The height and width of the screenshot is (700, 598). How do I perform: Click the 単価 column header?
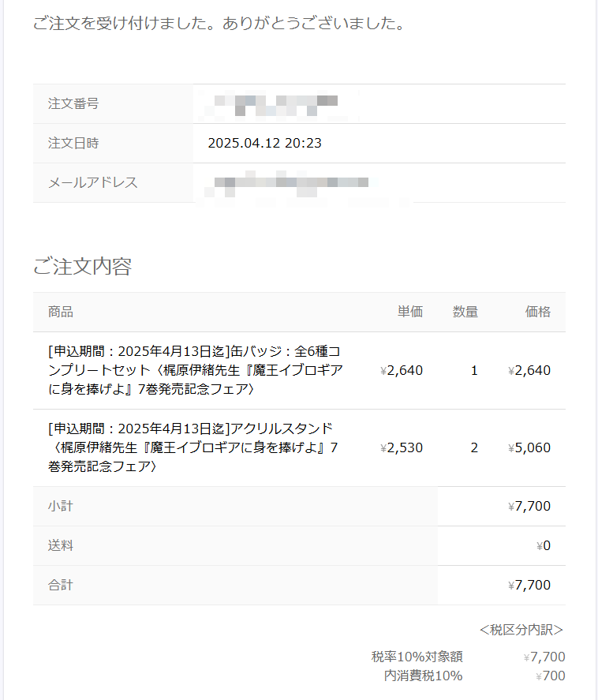tap(409, 312)
